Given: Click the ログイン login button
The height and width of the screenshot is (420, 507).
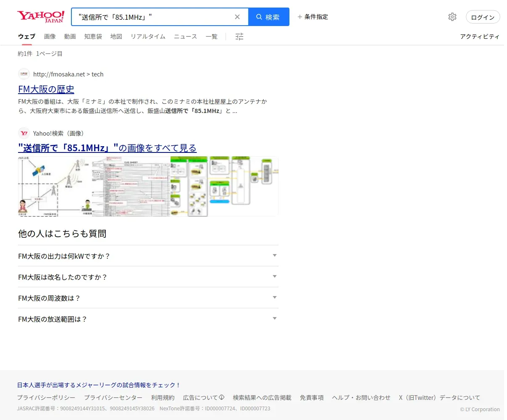Looking at the screenshot, I should click(x=483, y=17).
